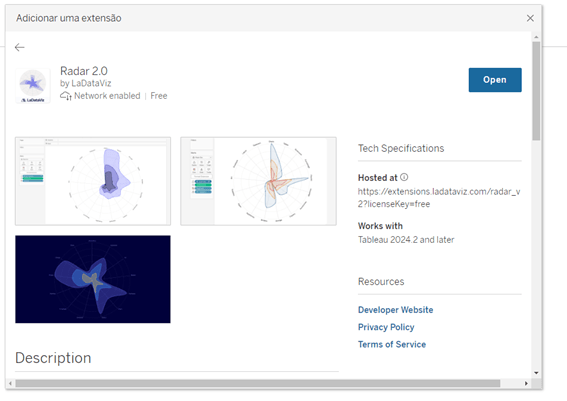This screenshot has width=567, height=401.
Task: Click the horizontal scrollbar thumb
Action: (x=257, y=383)
